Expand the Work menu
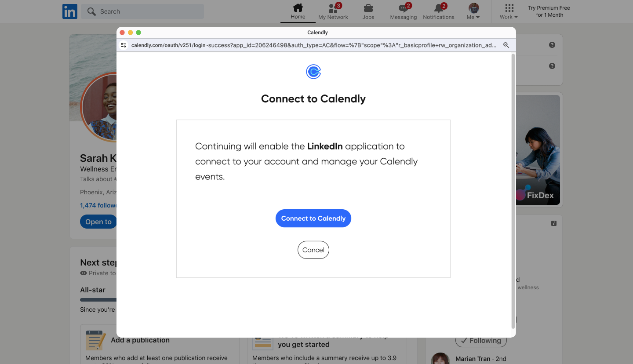Image resolution: width=633 pixels, height=364 pixels. point(509,16)
